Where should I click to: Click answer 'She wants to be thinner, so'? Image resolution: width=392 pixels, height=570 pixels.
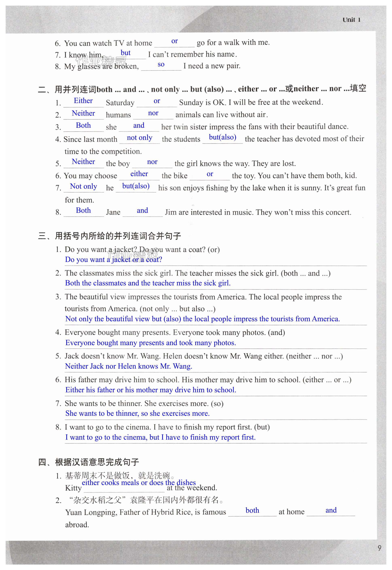(138, 414)
